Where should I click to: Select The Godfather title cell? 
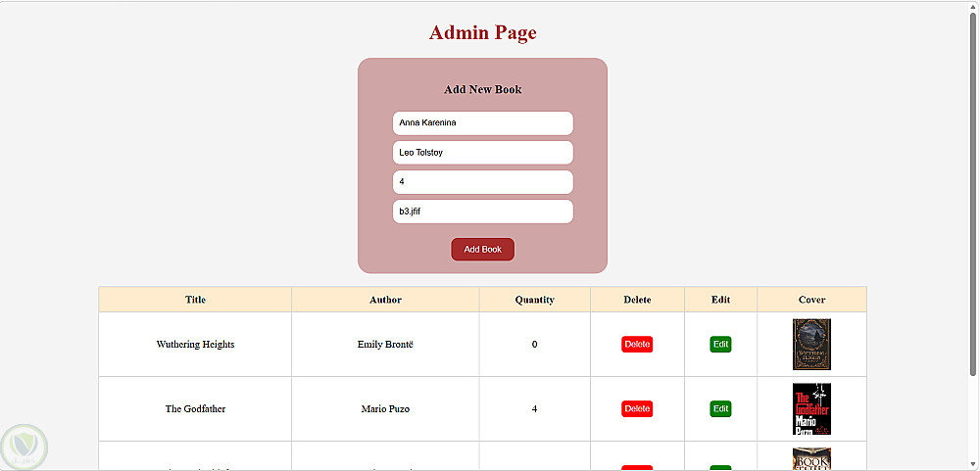click(195, 409)
